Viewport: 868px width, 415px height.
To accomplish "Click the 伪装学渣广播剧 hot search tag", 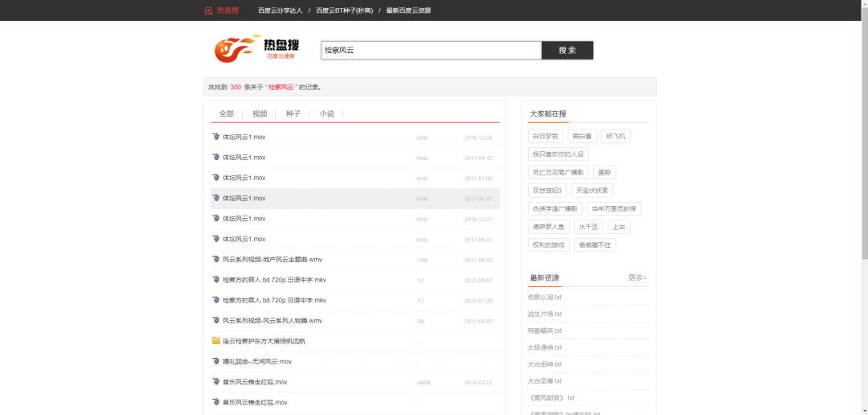I will [555, 209].
